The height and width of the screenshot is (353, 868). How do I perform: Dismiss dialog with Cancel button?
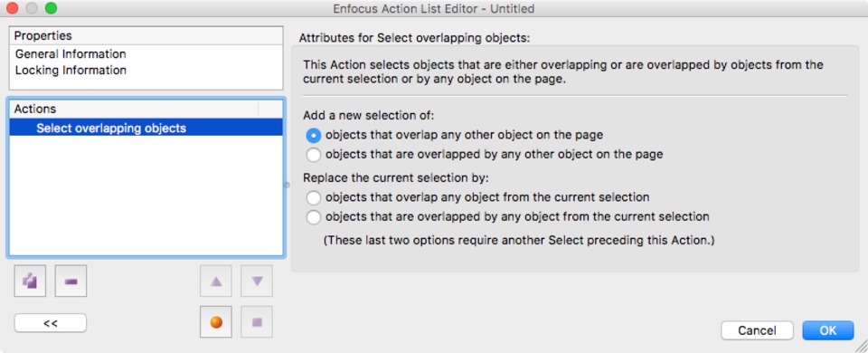757,331
